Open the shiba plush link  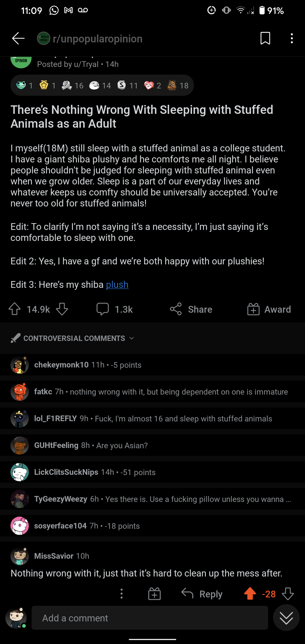pyautogui.click(x=117, y=284)
